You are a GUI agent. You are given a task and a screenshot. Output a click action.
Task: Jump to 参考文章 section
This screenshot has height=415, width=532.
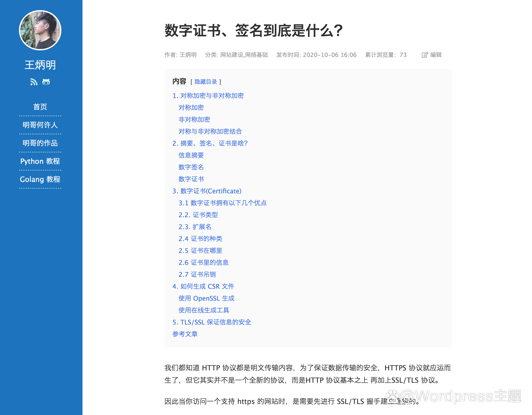[x=185, y=334]
